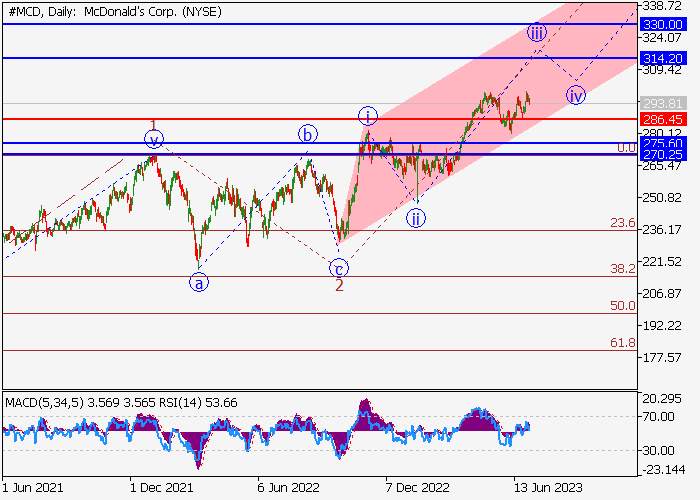700x500 pixels.
Task: Click the 309.42 price axis value
Action: pyautogui.click(x=662, y=70)
